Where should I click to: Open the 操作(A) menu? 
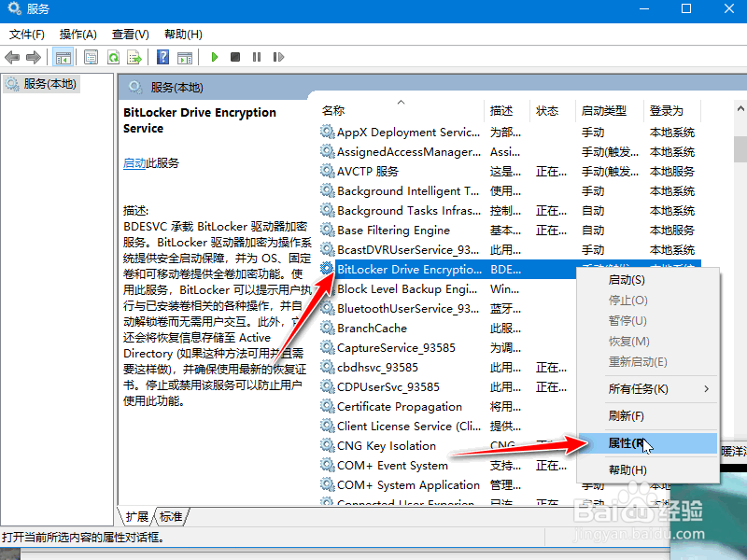(x=78, y=35)
